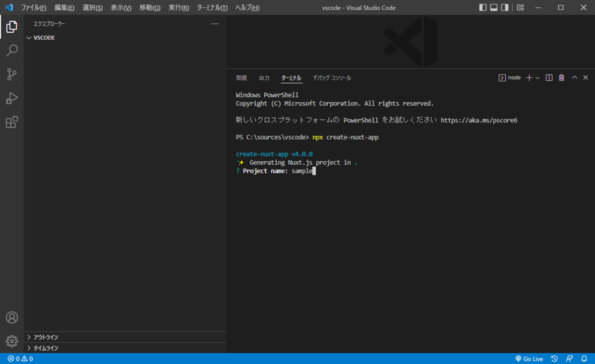Close the terminal panel
This screenshot has width=595, height=364.
pos(586,78)
